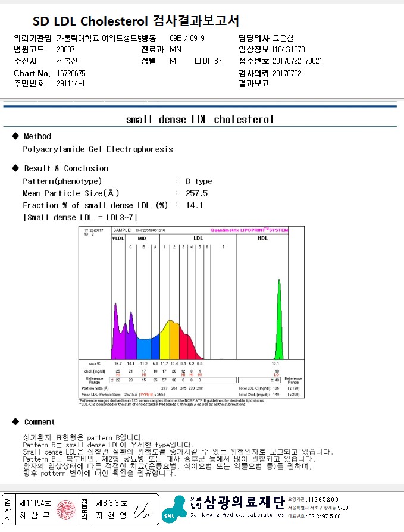This screenshot has width=404, height=532.
Task: Click the pattern result 'B type'
Action: pyautogui.click(x=199, y=181)
